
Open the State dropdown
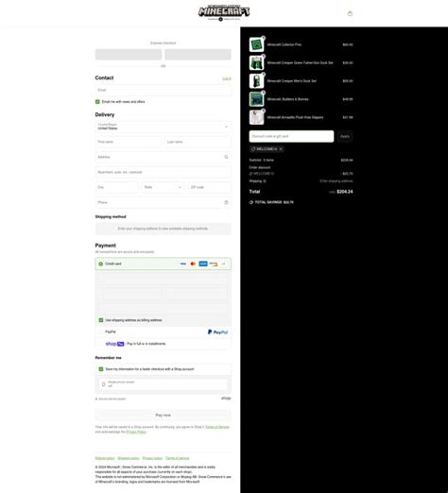pyautogui.click(x=163, y=187)
